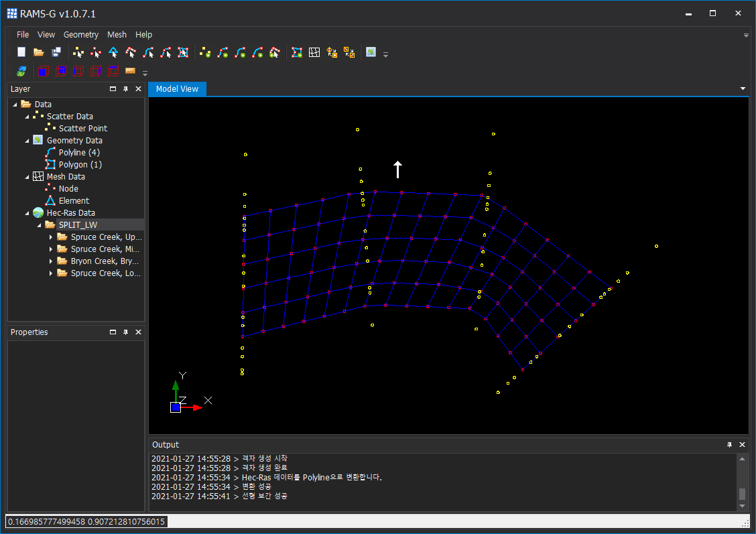Open the second toolbar overflow options arrow

click(145, 73)
